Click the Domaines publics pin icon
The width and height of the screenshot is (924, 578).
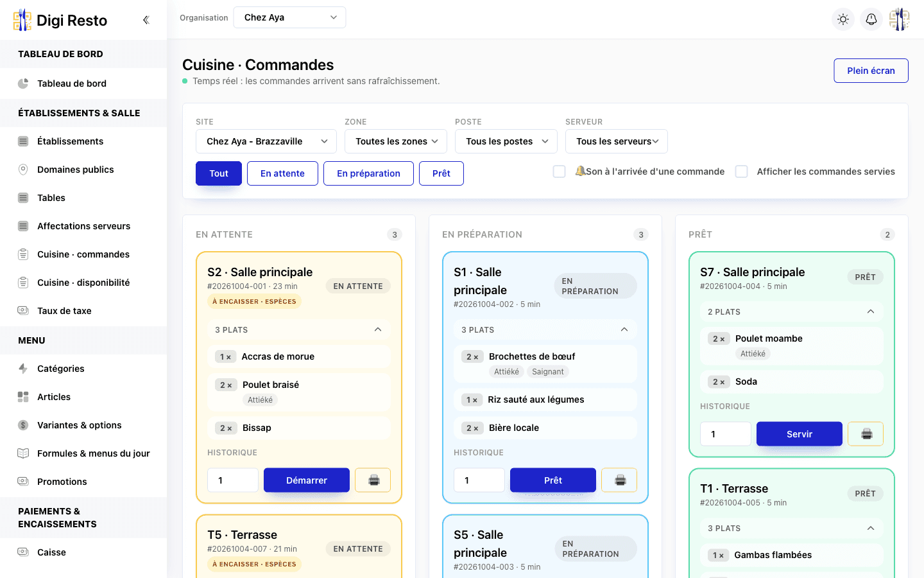[x=23, y=170]
